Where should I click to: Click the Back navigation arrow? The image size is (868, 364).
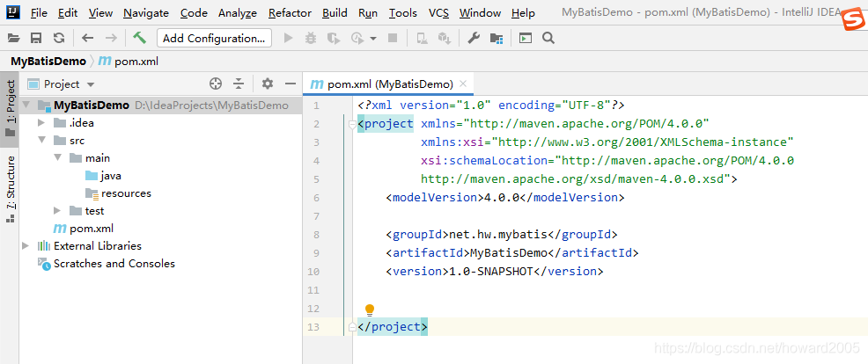87,38
